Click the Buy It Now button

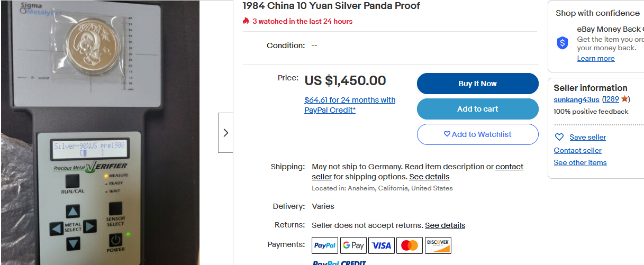(x=477, y=84)
